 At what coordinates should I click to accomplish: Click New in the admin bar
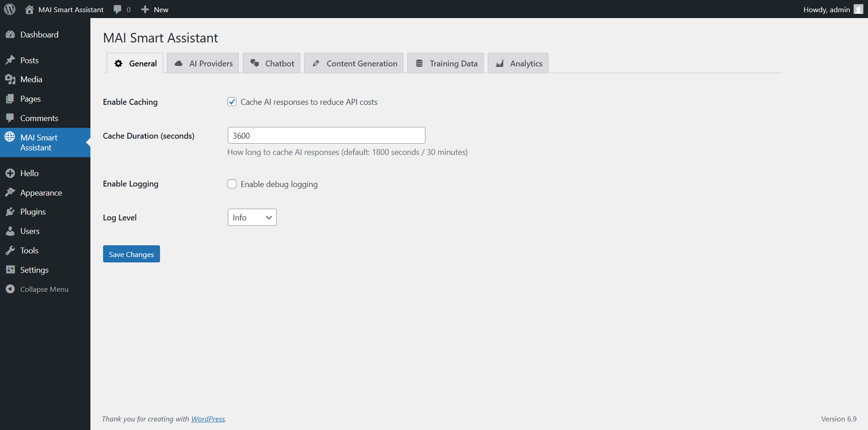[x=161, y=9]
